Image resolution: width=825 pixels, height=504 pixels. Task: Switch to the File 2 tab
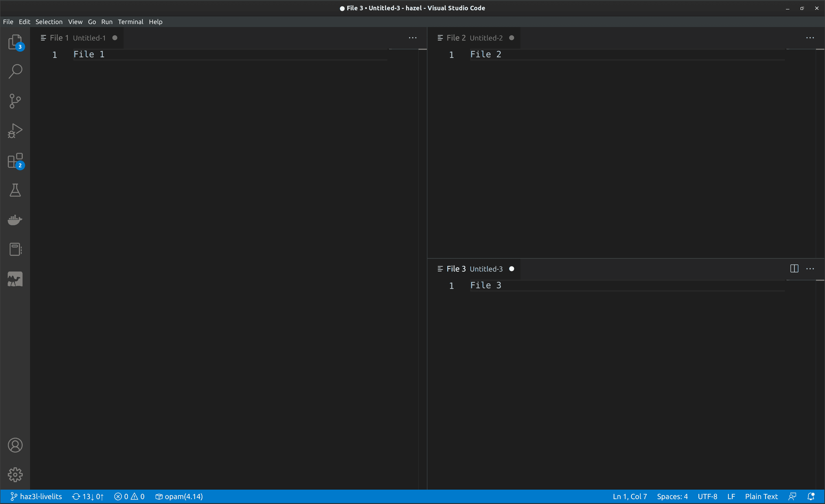pyautogui.click(x=469, y=38)
